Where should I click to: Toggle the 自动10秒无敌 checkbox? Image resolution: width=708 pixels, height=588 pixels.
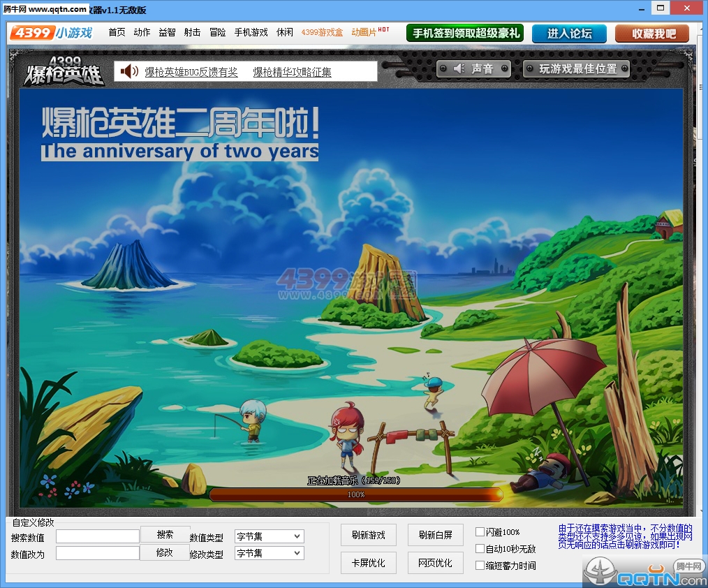coord(480,549)
